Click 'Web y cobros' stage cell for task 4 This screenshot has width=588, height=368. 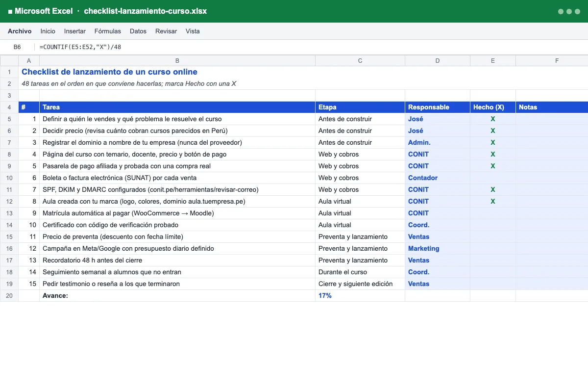(x=360, y=154)
